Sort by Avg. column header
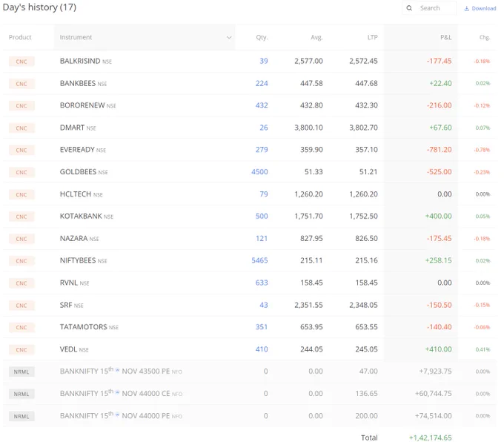This screenshot has height=442, width=504. tap(316, 37)
